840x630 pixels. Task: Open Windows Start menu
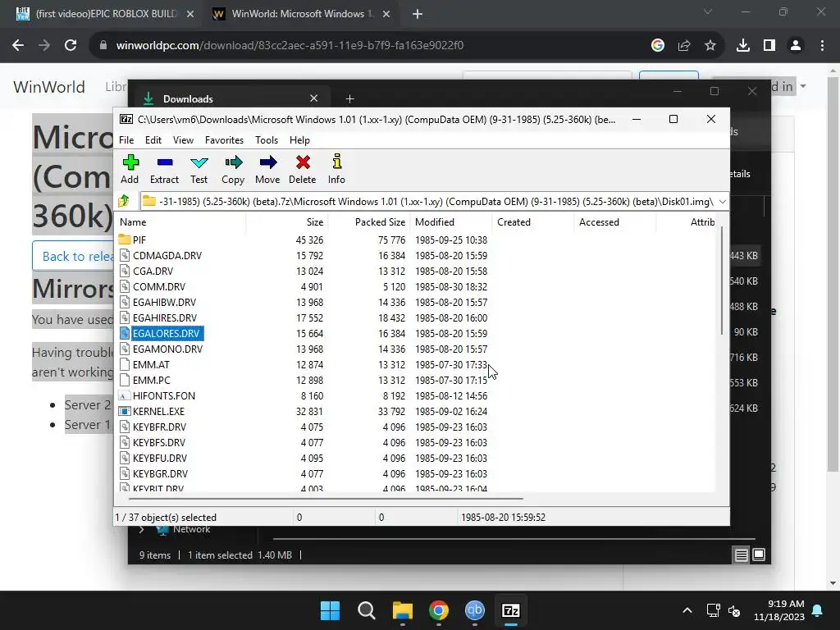coord(330,610)
